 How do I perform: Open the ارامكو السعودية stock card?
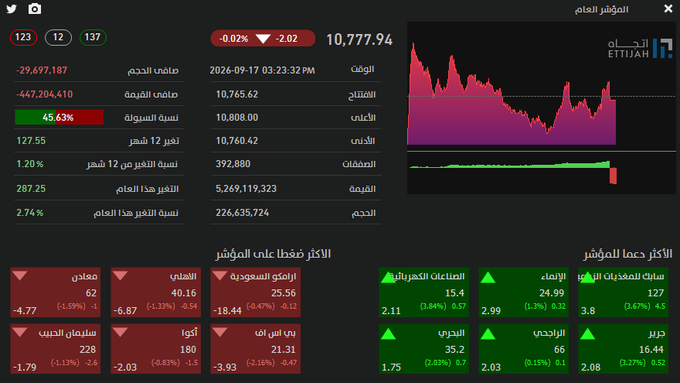(255, 292)
